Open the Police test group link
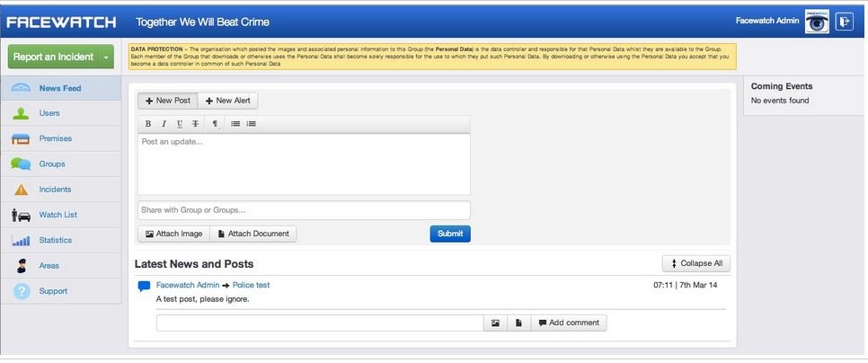The height and width of the screenshot is (363, 868). [251, 285]
